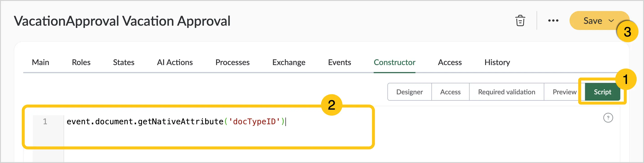Viewport: 644px width, 163px height.
Task: Switch constructor view to Designer
Action: click(410, 92)
